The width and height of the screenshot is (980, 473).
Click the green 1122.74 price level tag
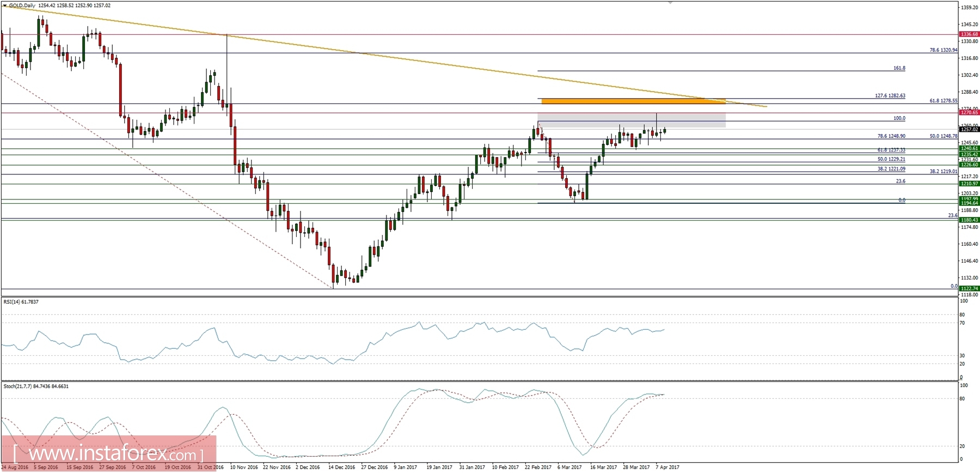click(x=969, y=288)
